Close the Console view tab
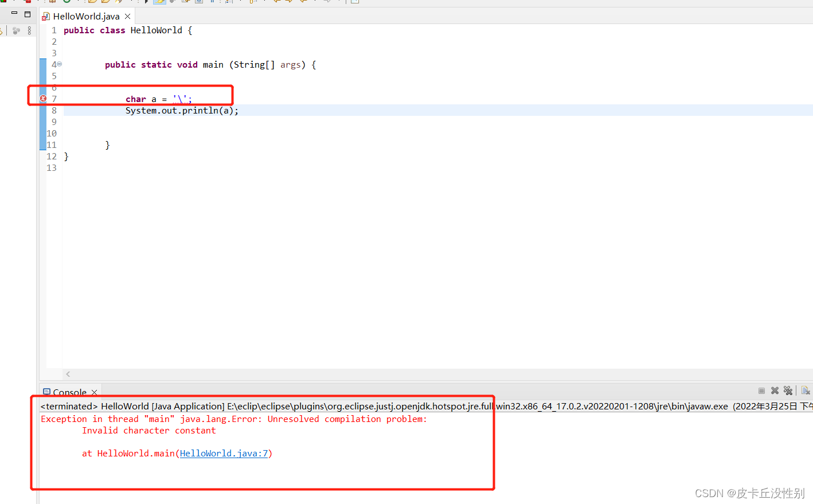813x504 pixels. click(x=94, y=392)
